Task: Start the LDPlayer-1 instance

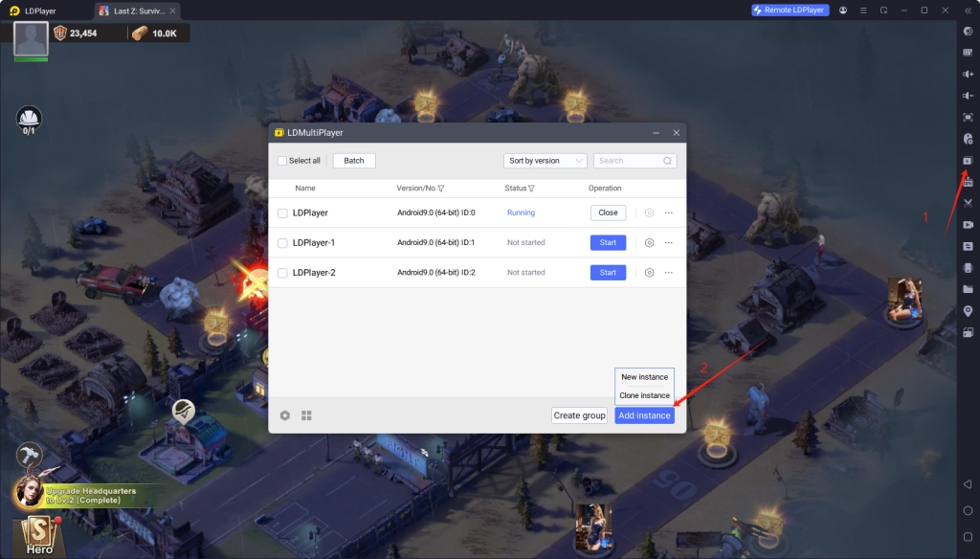Action: (x=608, y=243)
